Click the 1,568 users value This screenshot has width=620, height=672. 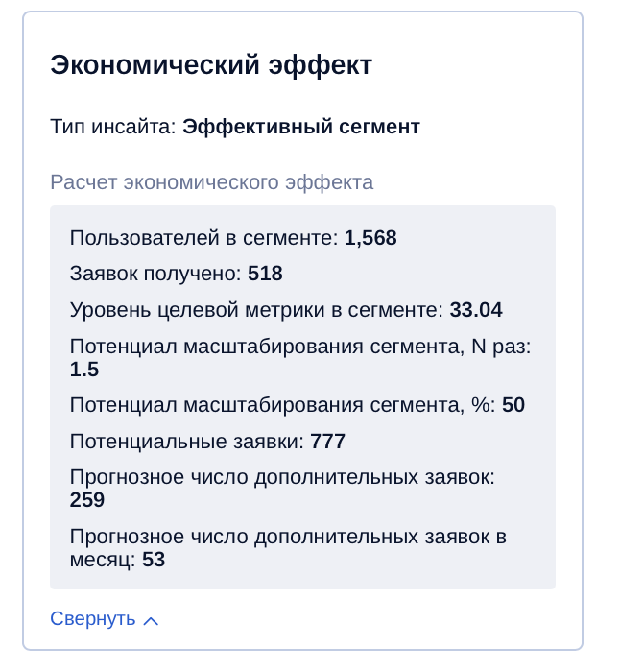pos(370,238)
